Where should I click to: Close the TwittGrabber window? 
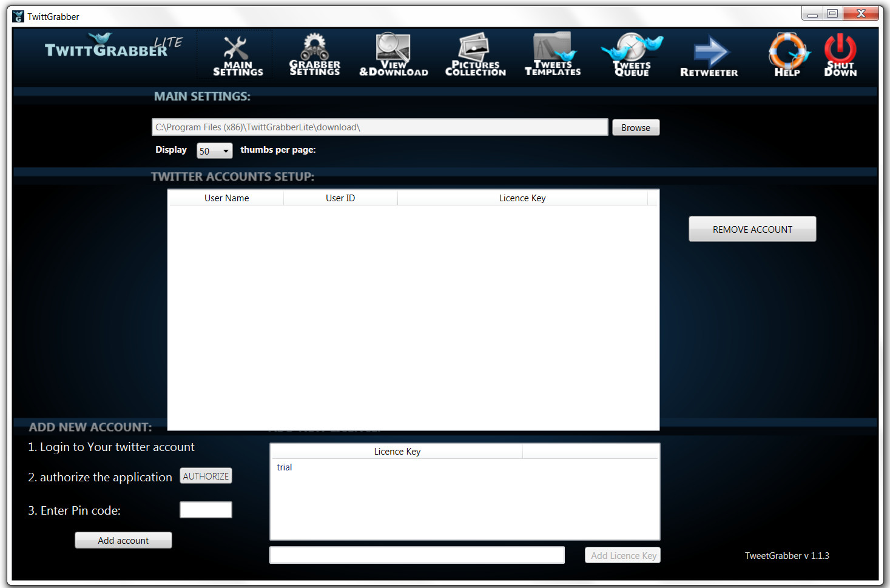861,13
